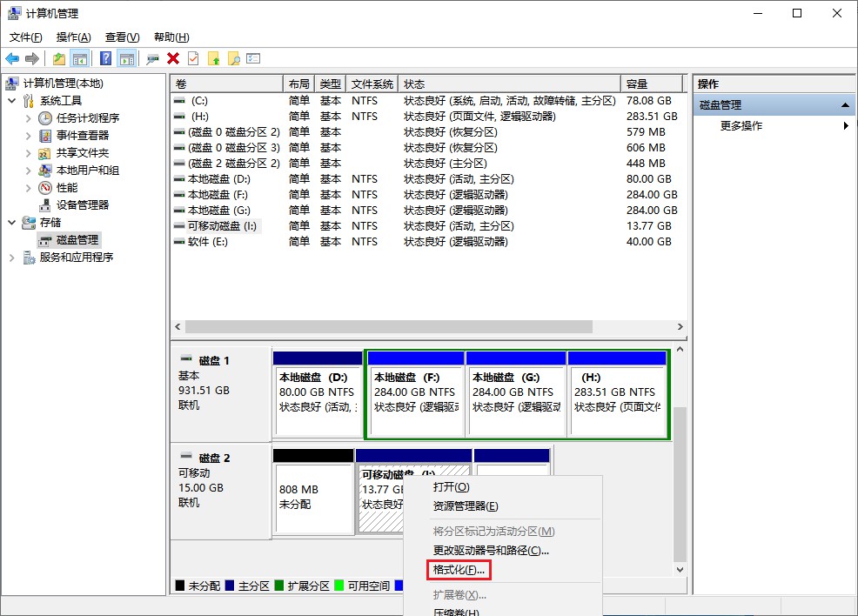Open 设备管理器 in the tree

[x=83, y=205]
